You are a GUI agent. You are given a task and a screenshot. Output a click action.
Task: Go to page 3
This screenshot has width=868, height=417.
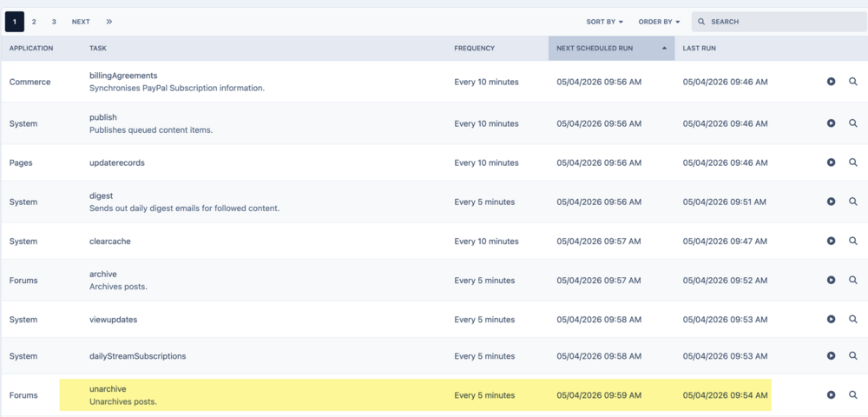click(54, 22)
